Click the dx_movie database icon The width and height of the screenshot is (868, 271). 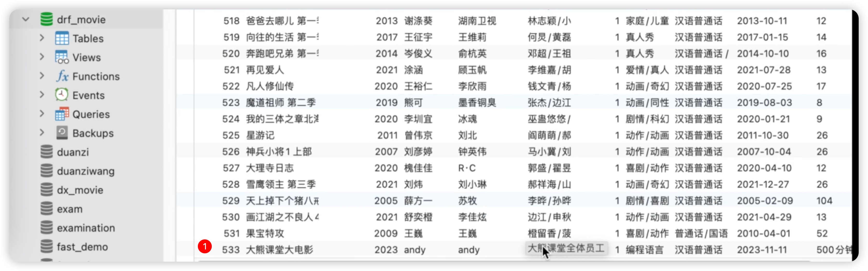tap(46, 190)
